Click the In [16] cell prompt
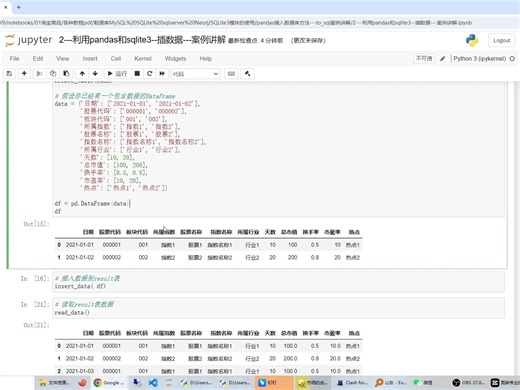This screenshot has height=390, width=520. click(x=35, y=278)
